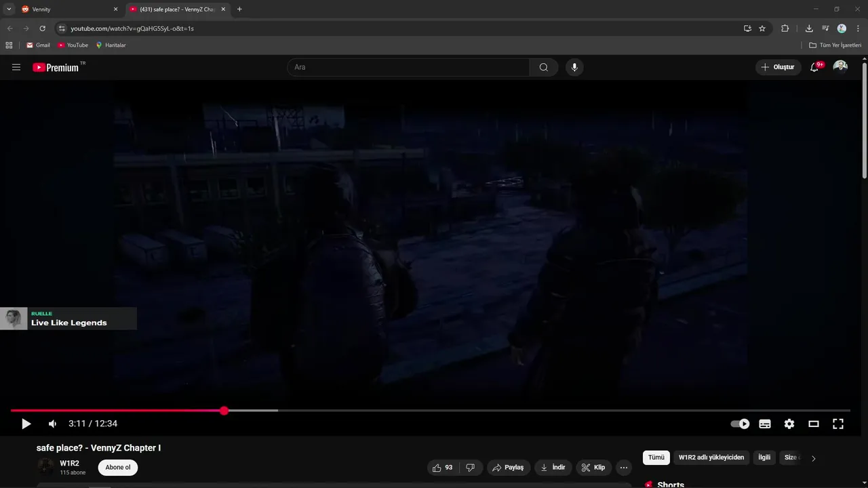
Task: Toggle subtitles closed captions button
Action: pyautogui.click(x=765, y=424)
